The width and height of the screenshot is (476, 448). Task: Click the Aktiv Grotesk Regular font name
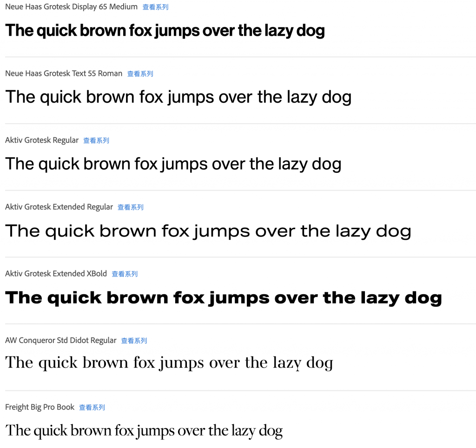[42, 140]
